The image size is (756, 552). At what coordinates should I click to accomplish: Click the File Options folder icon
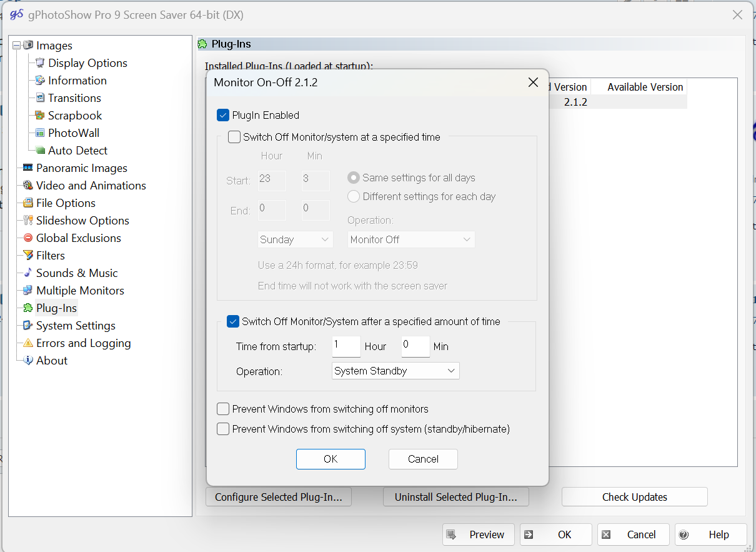coord(27,203)
